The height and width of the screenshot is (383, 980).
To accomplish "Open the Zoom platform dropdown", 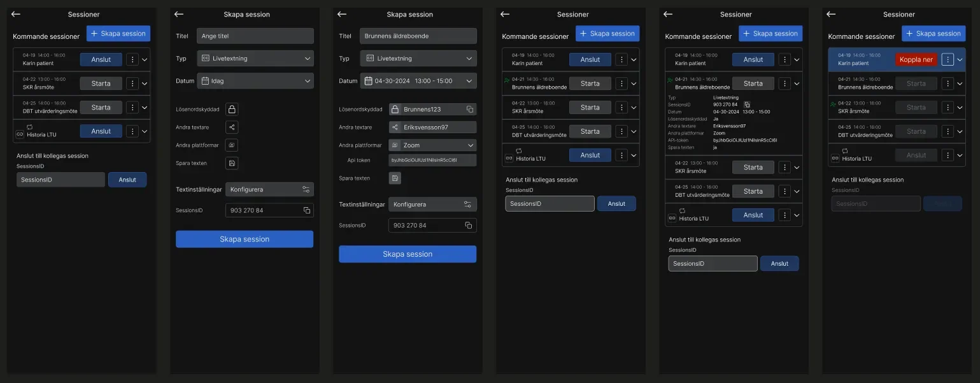I will click(x=432, y=145).
